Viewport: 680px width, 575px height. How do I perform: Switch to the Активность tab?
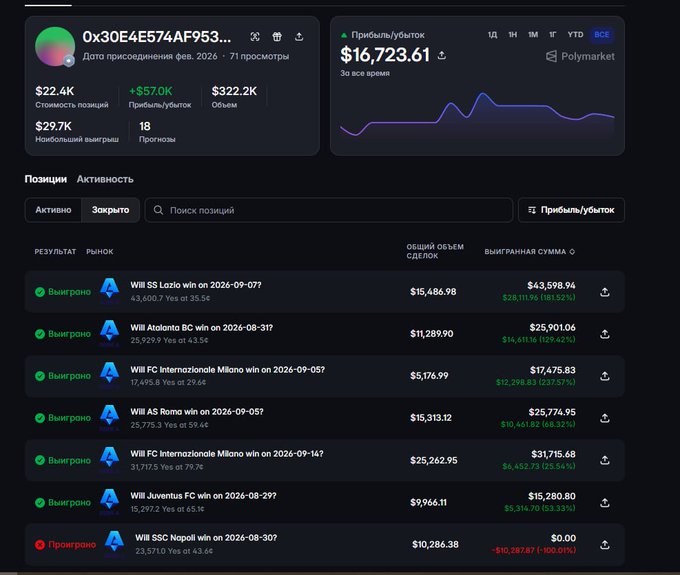105,179
